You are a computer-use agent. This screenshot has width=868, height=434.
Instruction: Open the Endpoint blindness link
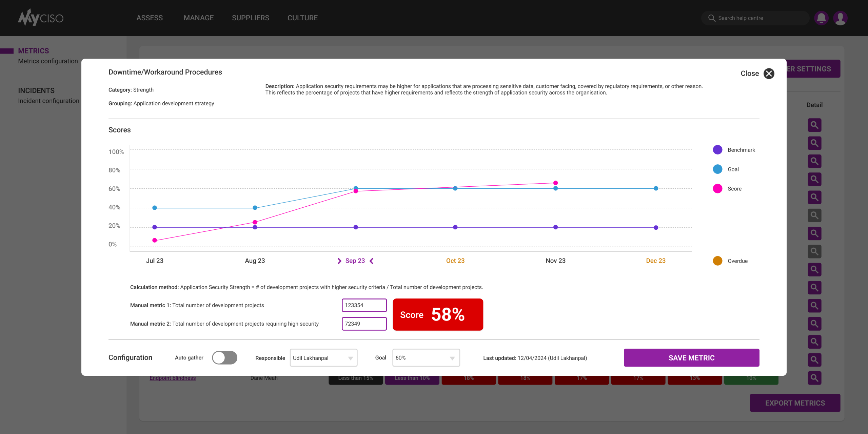173,378
